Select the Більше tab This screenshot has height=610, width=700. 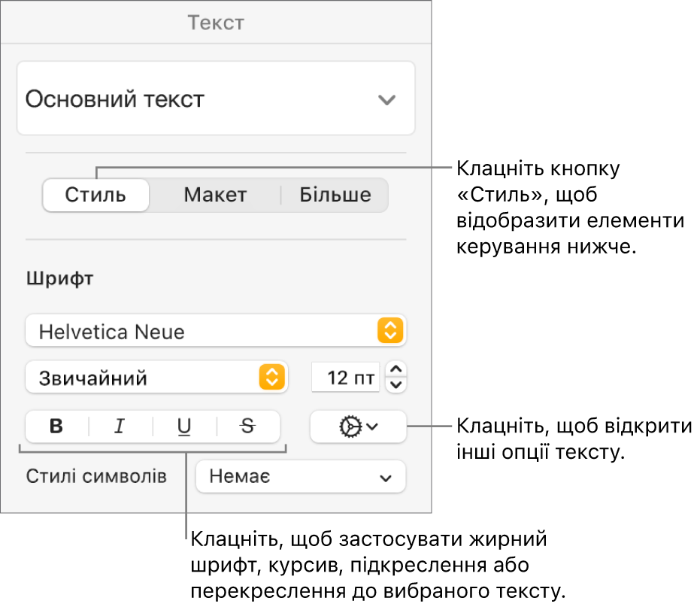coord(335,196)
